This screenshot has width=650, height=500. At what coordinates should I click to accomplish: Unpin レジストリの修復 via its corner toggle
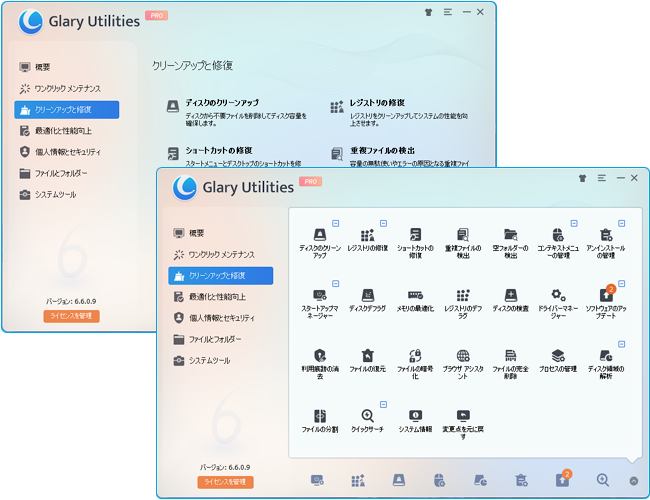pos(383,223)
